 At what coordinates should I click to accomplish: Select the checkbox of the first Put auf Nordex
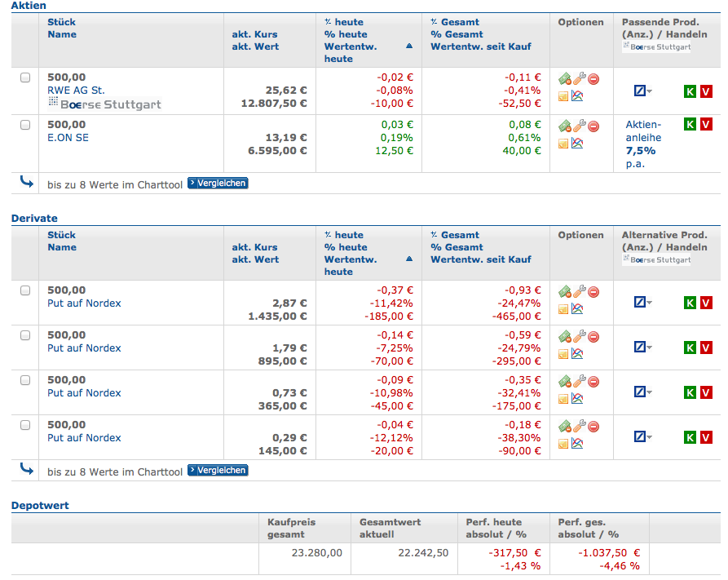click(25, 290)
